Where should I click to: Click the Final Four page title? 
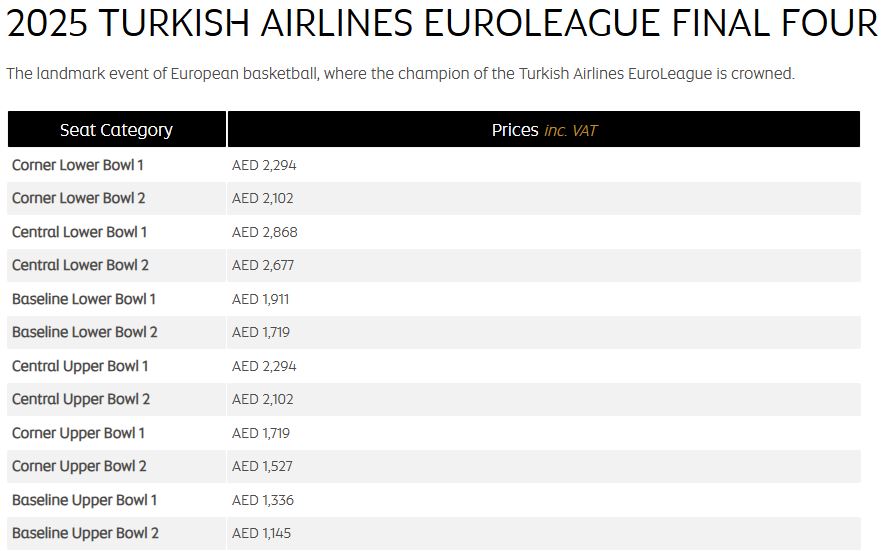[x=441, y=23]
